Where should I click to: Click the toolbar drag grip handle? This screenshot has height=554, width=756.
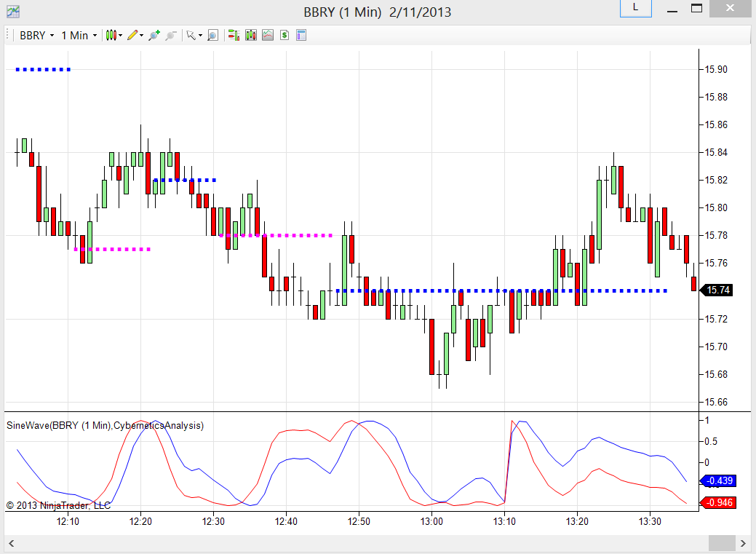pos(8,35)
